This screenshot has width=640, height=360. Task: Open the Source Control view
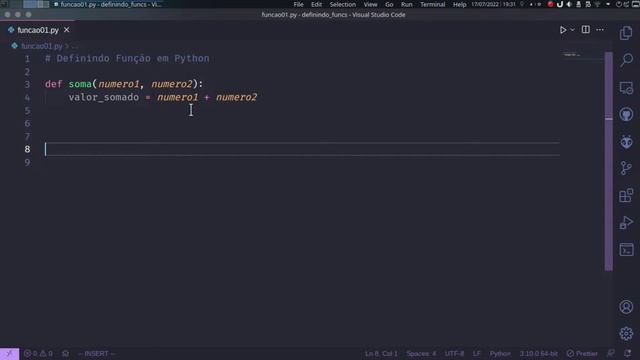tap(626, 168)
